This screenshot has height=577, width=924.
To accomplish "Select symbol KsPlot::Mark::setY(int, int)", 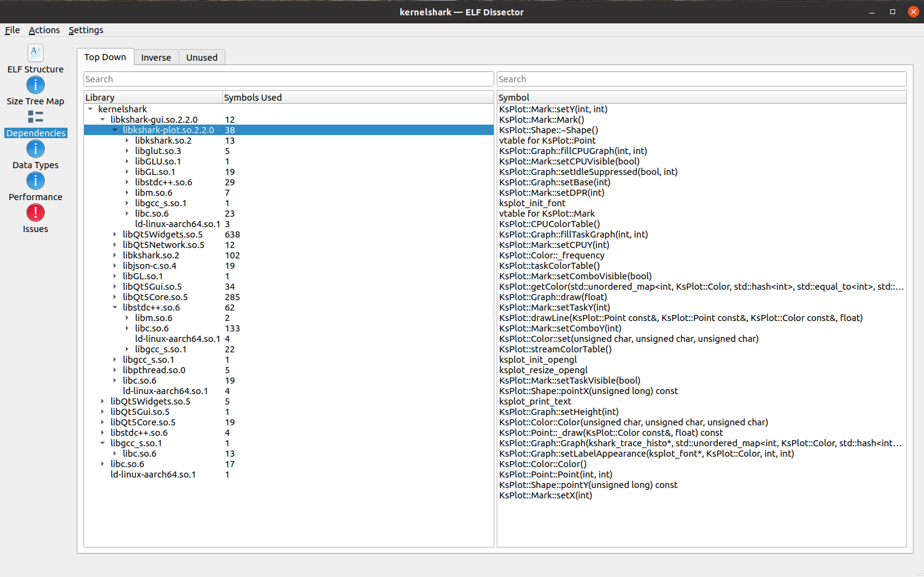I will (x=553, y=109).
